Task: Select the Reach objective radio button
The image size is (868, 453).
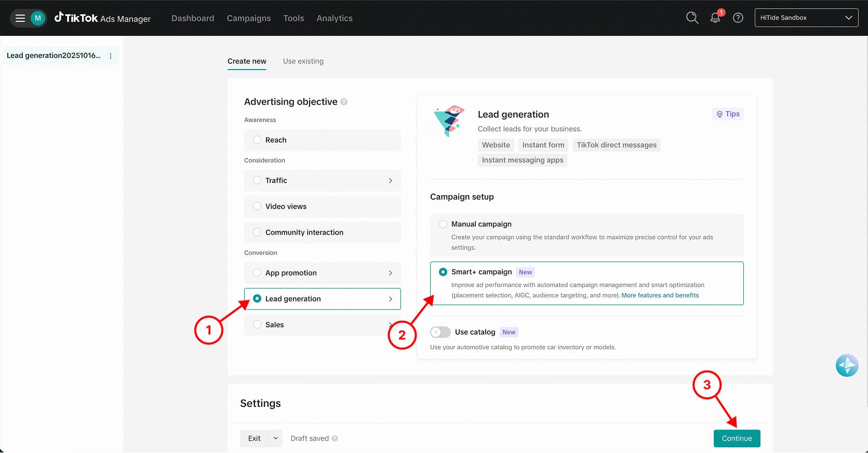Action: (257, 140)
